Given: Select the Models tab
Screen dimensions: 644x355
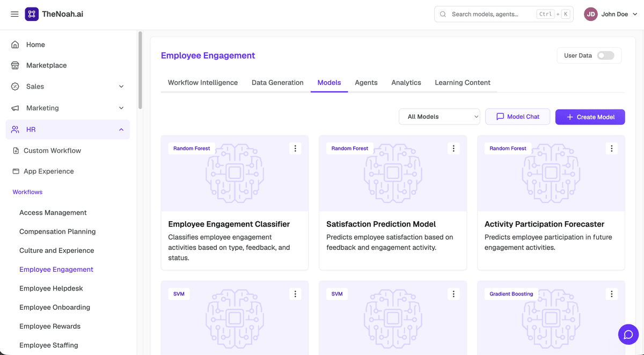Looking at the screenshot, I should tap(329, 83).
